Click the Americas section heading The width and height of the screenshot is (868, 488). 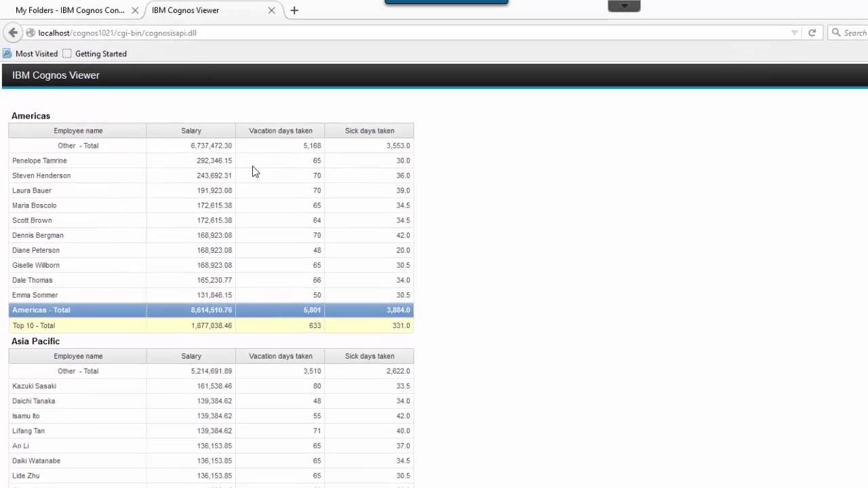coord(31,116)
